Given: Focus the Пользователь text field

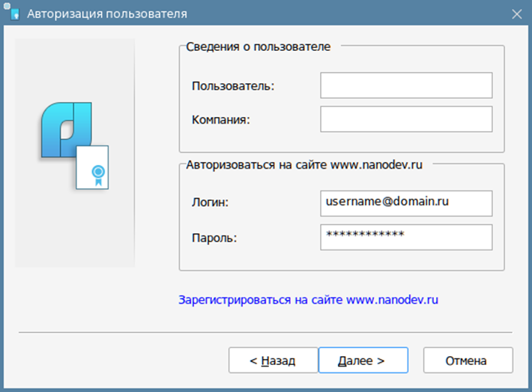Looking at the screenshot, I should pyautogui.click(x=406, y=85).
